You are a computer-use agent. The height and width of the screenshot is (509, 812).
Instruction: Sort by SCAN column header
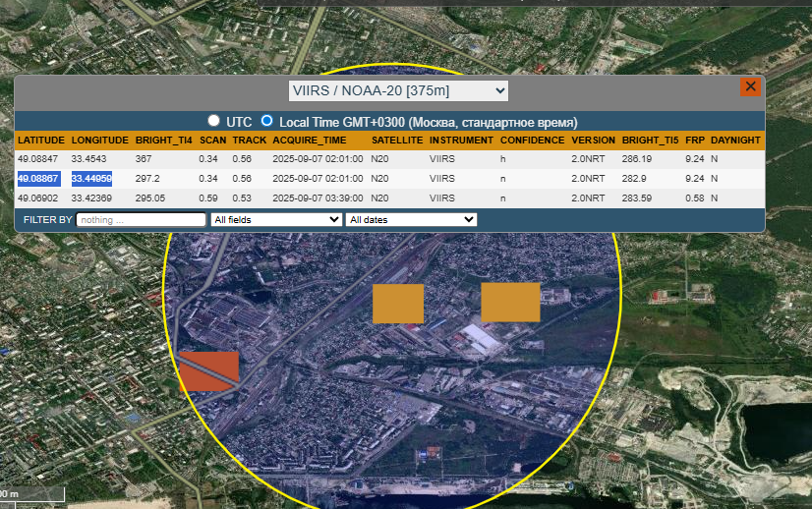pos(213,141)
